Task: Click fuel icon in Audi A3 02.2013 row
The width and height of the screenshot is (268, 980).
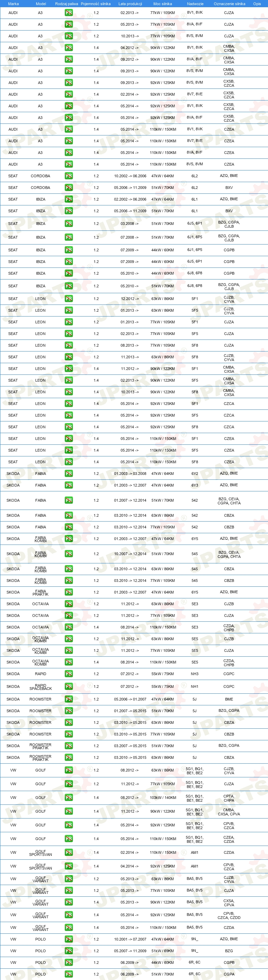Action: [x=69, y=13]
